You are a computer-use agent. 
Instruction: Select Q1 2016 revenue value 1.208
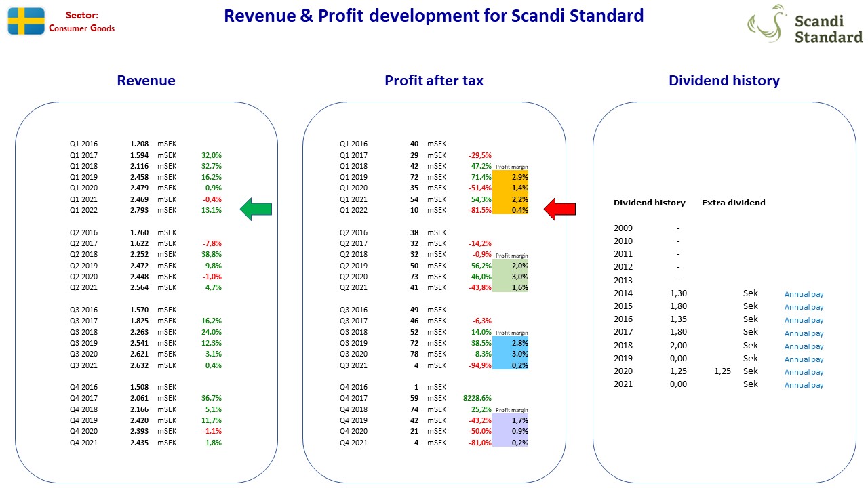[139, 144]
